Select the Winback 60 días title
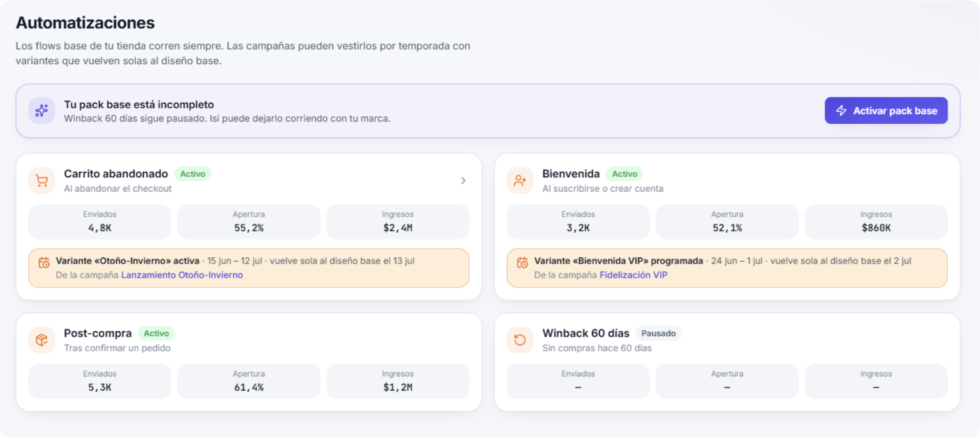980x438 pixels. tap(585, 333)
